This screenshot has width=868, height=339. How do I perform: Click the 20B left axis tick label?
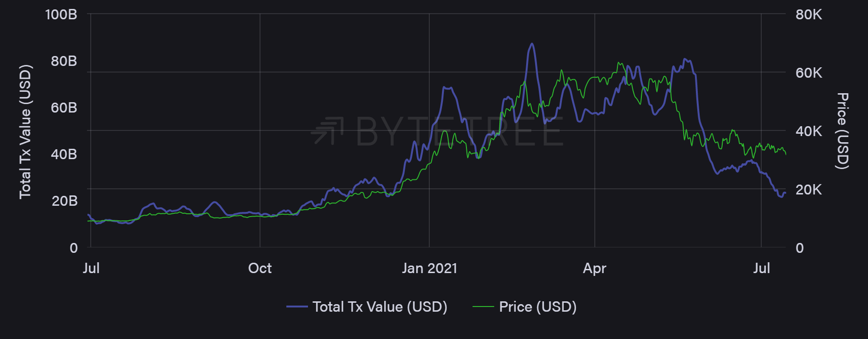tap(64, 201)
